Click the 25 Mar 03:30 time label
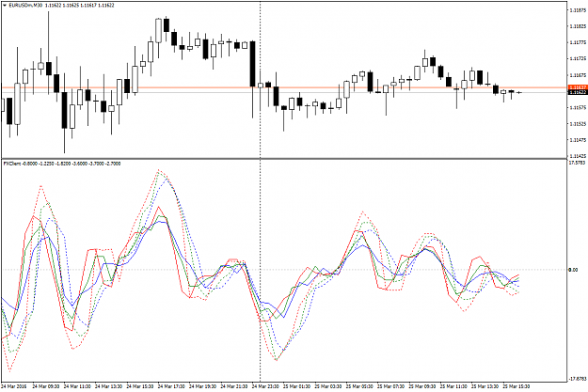This screenshot has height=392, width=588. [328, 386]
